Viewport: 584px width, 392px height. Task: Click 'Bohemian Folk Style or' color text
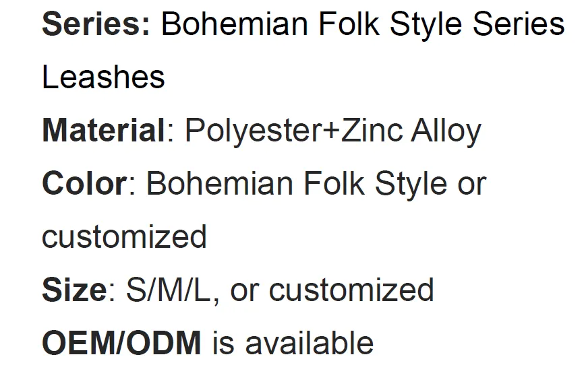point(316,183)
